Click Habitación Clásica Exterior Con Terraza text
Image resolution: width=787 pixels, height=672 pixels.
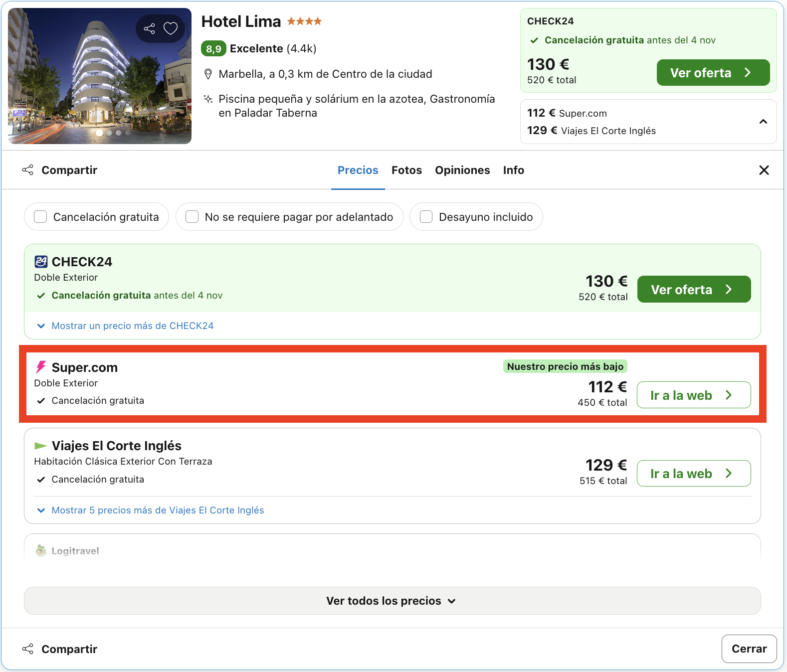tap(123, 461)
